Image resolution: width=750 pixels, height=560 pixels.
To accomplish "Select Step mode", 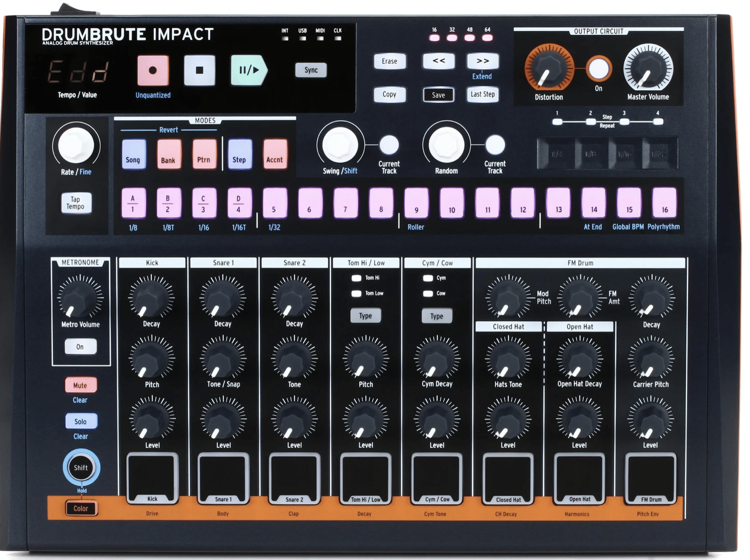I will (239, 154).
